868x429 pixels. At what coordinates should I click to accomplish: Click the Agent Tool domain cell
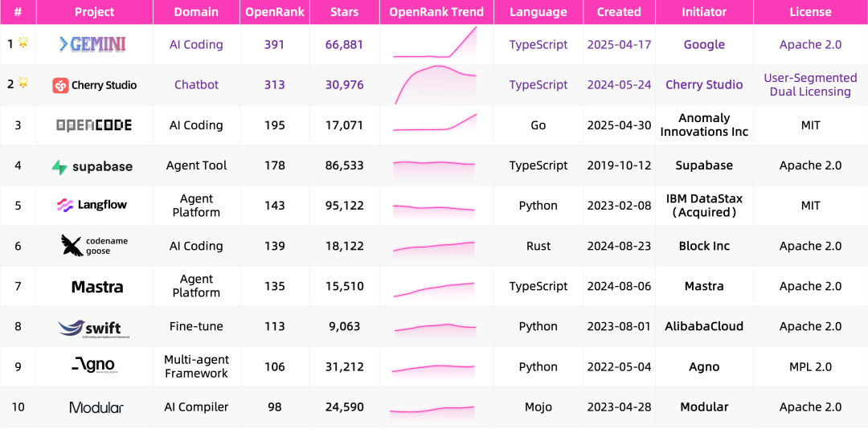pos(197,165)
